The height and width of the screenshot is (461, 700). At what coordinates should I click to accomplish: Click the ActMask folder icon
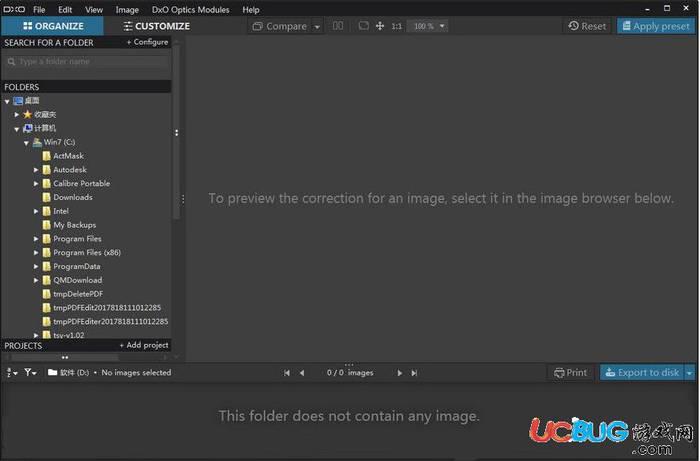(x=46, y=156)
